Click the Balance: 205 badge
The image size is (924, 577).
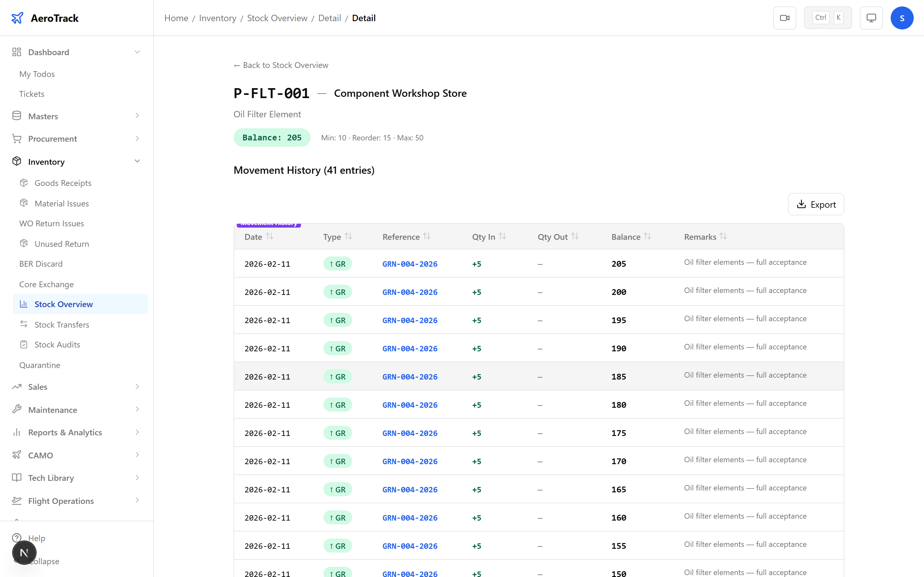[x=271, y=138]
